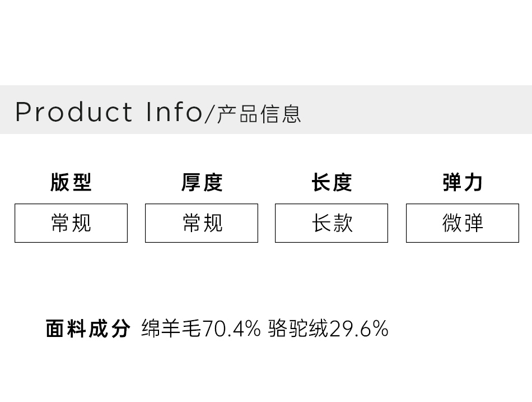Click the 版型 column label
Image resolution: width=532 pixels, height=402 pixels.
coord(71,182)
